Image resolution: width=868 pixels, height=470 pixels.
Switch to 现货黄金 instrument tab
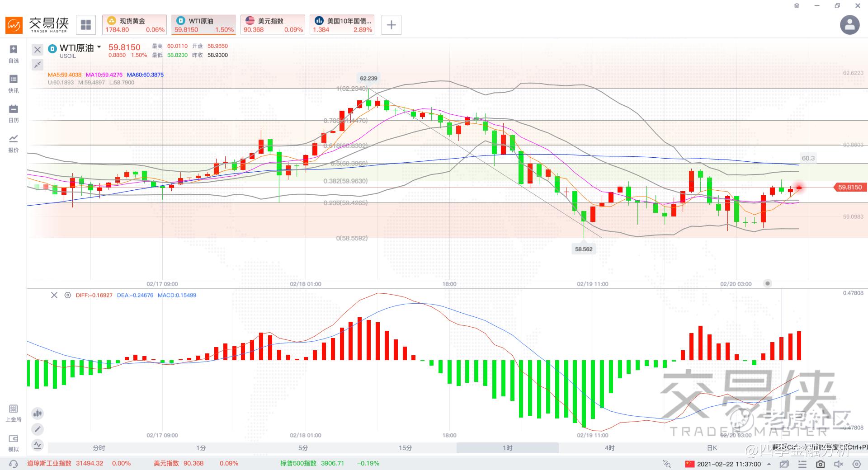pos(134,25)
